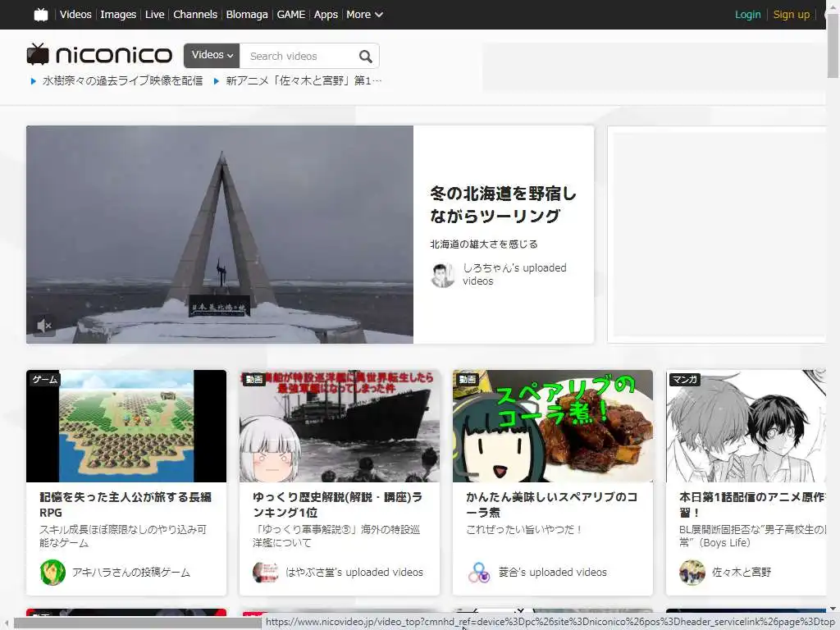This screenshot has width=840, height=630.
Task: Open Channels in the top menu
Action: click(195, 15)
